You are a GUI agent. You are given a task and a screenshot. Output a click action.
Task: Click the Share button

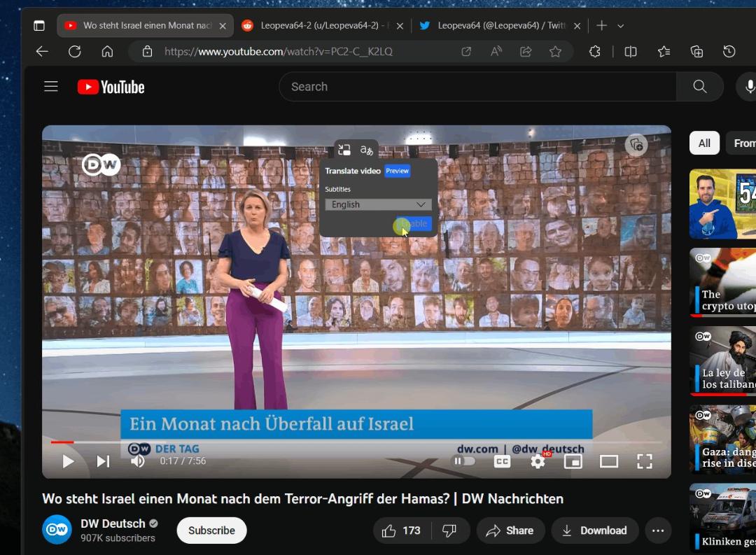pos(510,531)
